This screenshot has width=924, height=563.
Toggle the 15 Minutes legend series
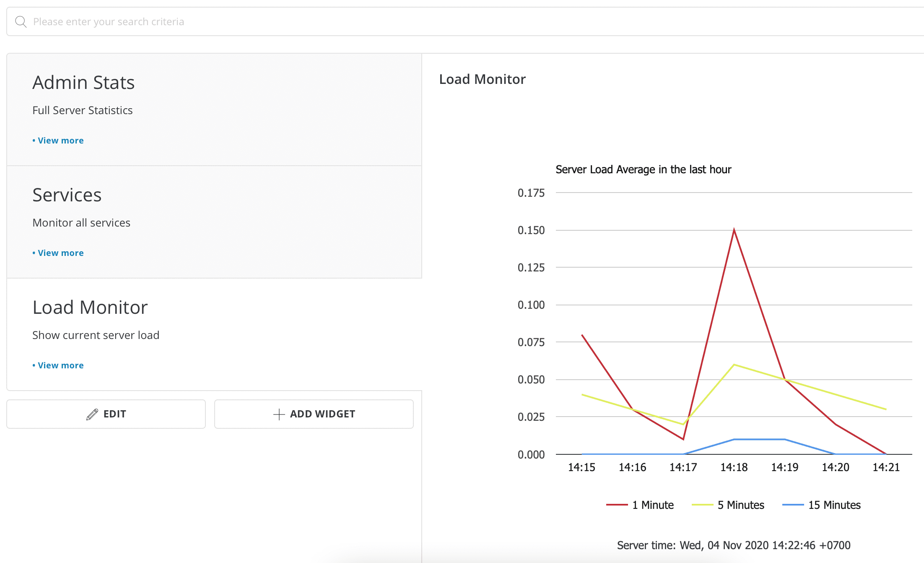coord(834,505)
